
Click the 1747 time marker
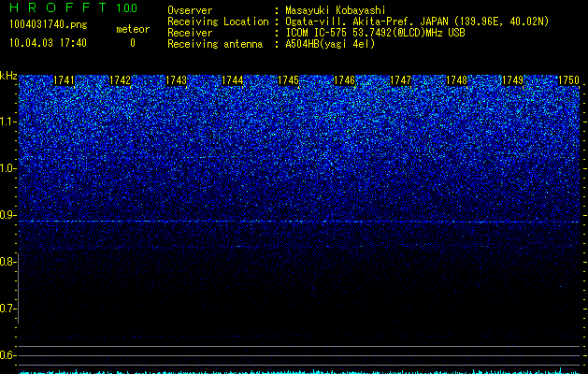[400, 80]
